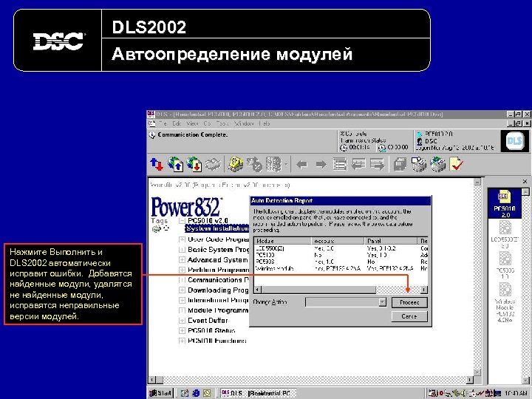
Task: Expand the International Programming node
Action: click(182, 301)
